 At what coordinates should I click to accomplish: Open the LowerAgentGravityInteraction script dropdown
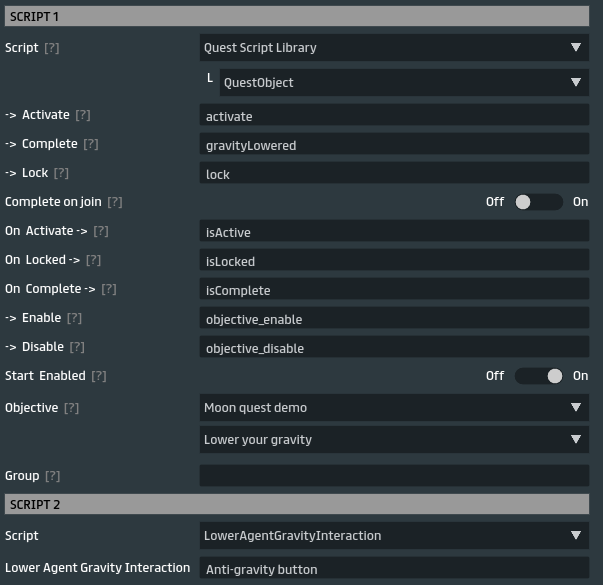[x=394, y=535]
